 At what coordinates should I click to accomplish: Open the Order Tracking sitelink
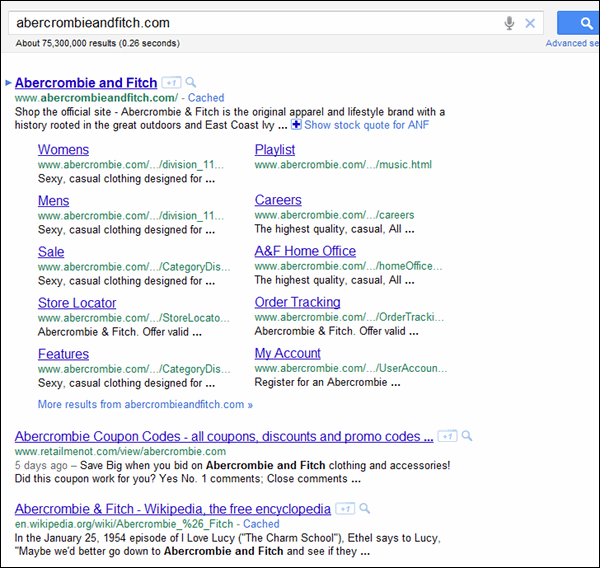pos(297,302)
